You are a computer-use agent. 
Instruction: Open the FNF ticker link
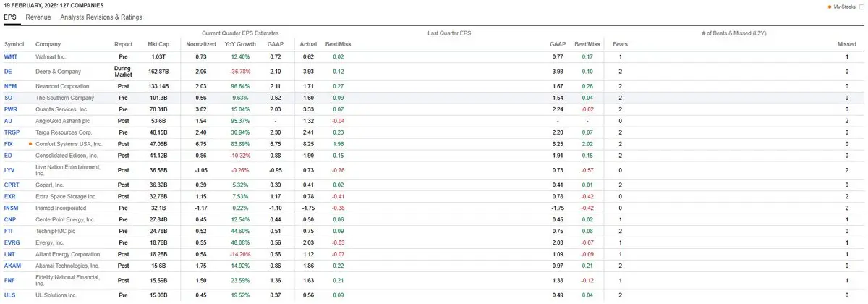[x=9, y=280]
